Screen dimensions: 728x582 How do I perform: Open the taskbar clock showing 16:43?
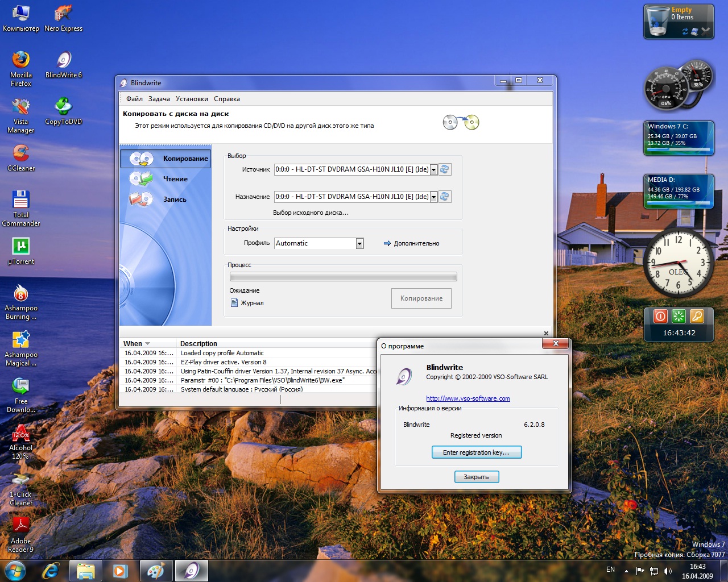coord(697,571)
